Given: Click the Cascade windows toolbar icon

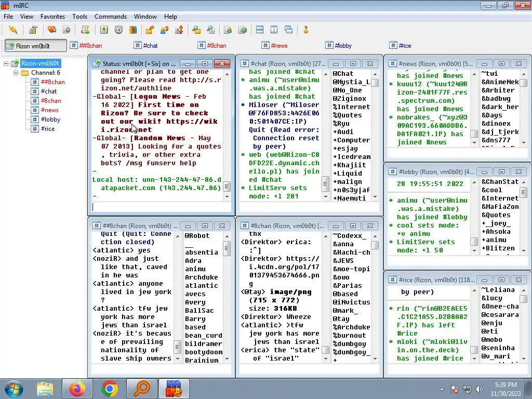Looking at the screenshot, I should click(289, 30).
